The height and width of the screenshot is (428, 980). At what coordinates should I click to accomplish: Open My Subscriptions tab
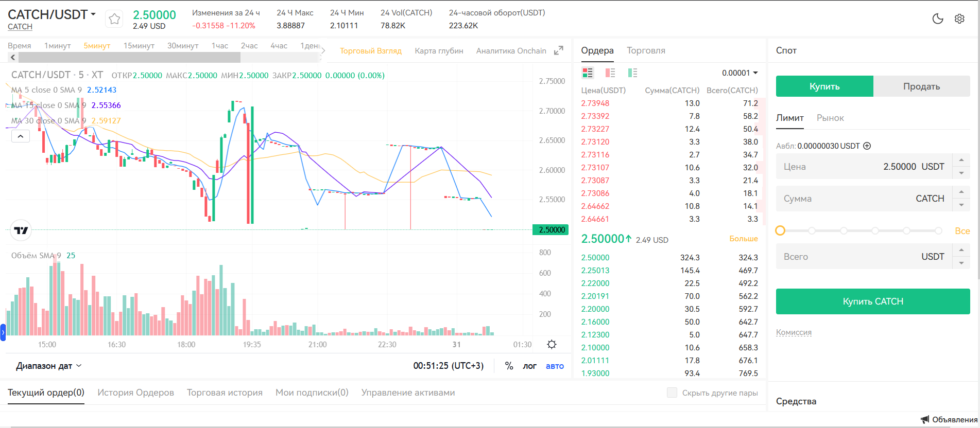[312, 393]
